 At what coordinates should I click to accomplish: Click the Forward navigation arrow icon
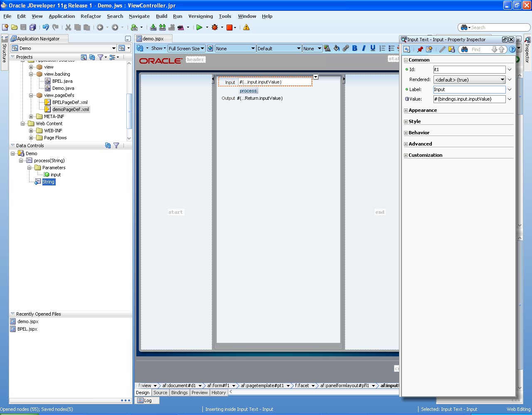click(115, 27)
